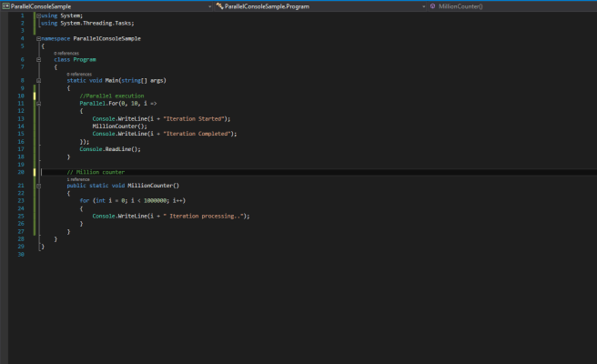Collapse the using directives block
This screenshot has width=597, height=364.
pyautogui.click(x=37, y=15)
